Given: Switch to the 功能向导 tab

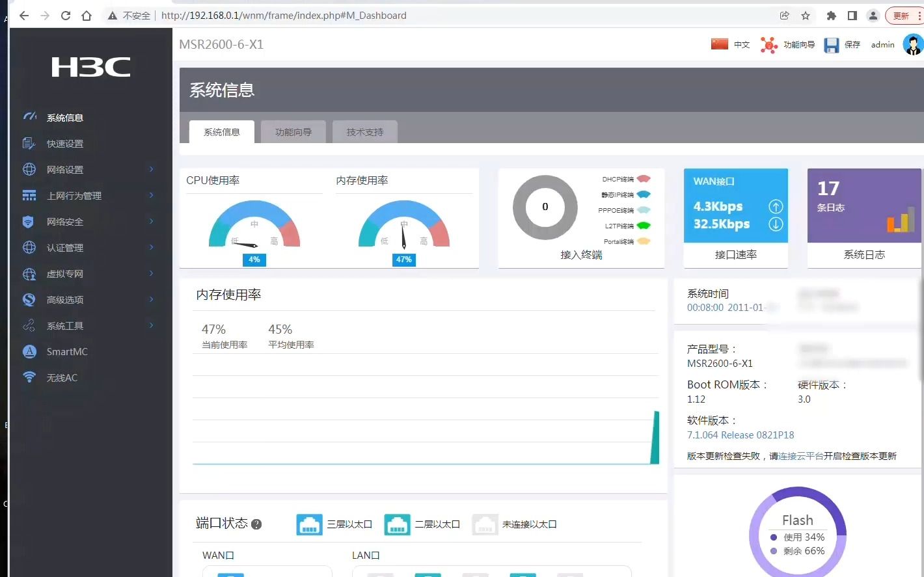Looking at the screenshot, I should [293, 131].
